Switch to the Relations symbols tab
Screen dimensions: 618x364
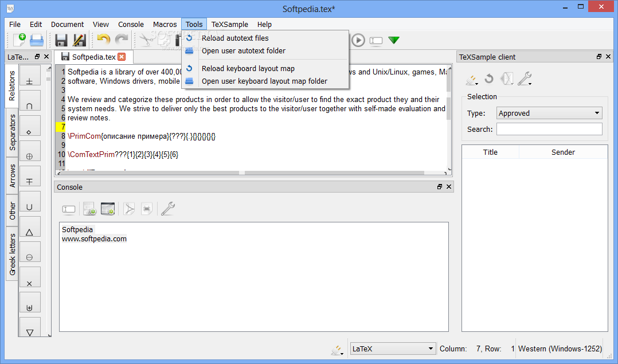point(12,86)
